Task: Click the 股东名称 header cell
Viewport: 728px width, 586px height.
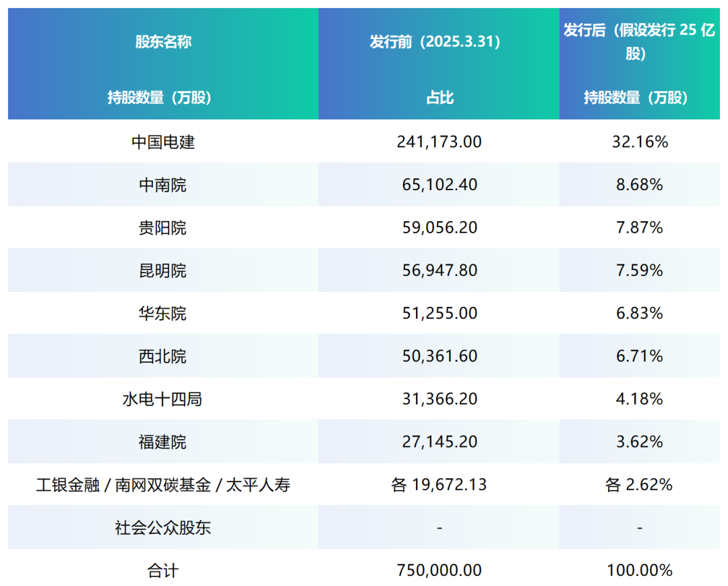Action: [x=163, y=42]
